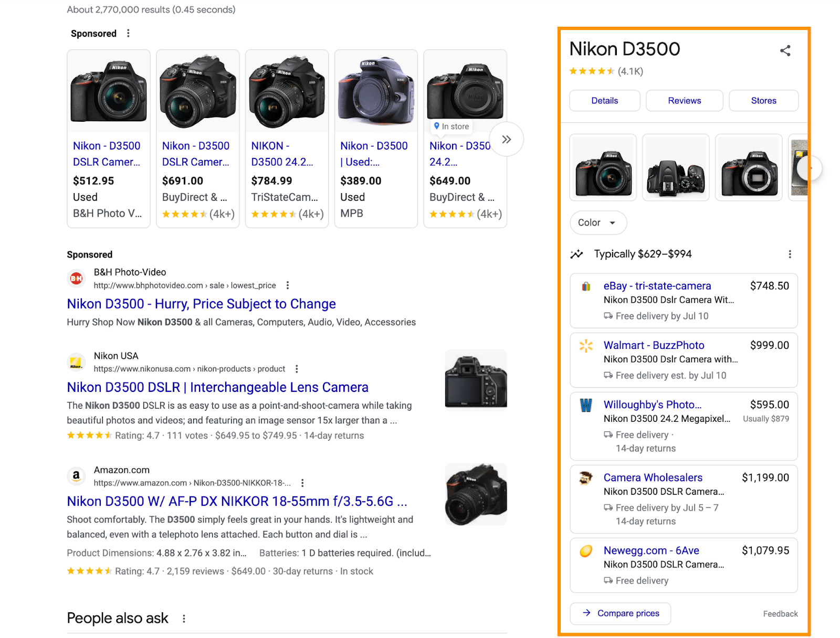Click the $1,199.00 Camera Wholesalers price

(765, 477)
